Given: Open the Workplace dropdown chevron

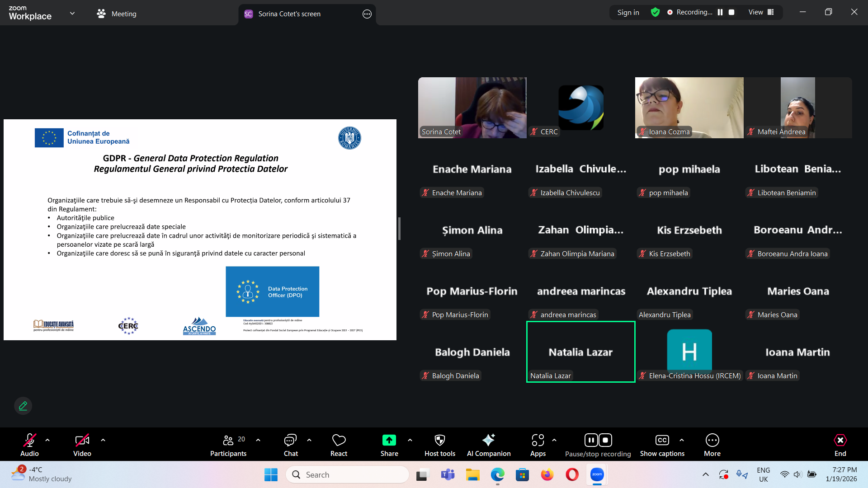Looking at the screenshot, I should [72, 14].
